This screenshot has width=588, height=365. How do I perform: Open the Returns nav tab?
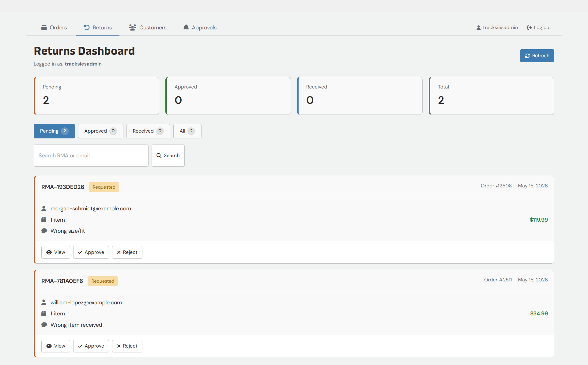98,28
